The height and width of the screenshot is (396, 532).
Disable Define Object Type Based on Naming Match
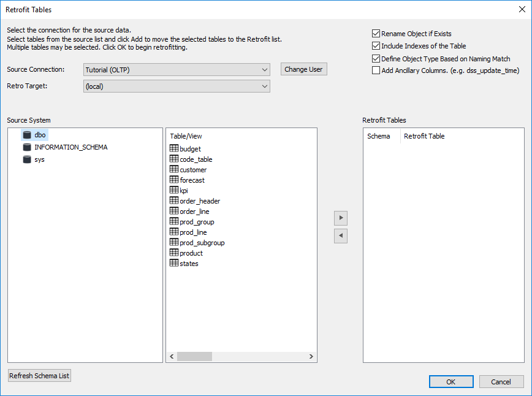pyautogui.click(x=376, y=59)
